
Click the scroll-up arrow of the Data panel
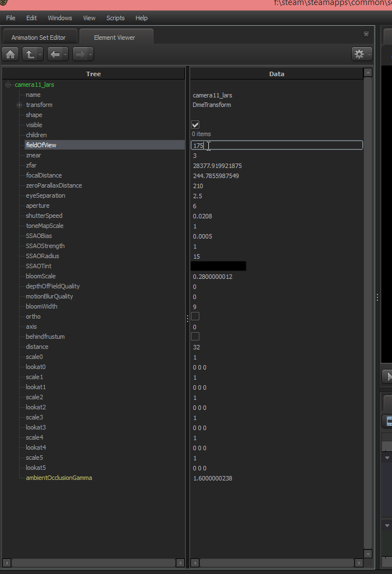point(368,73)
